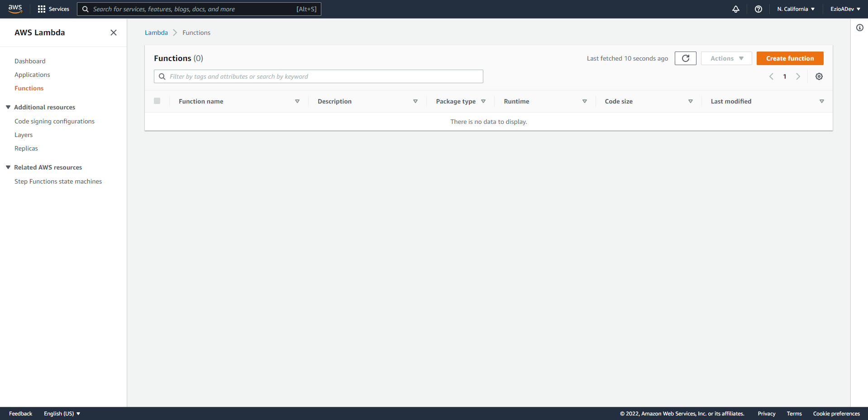Viewport: 868px width, 420px height.
Task: Select Functions in sidebar
Action: [29, 88]
